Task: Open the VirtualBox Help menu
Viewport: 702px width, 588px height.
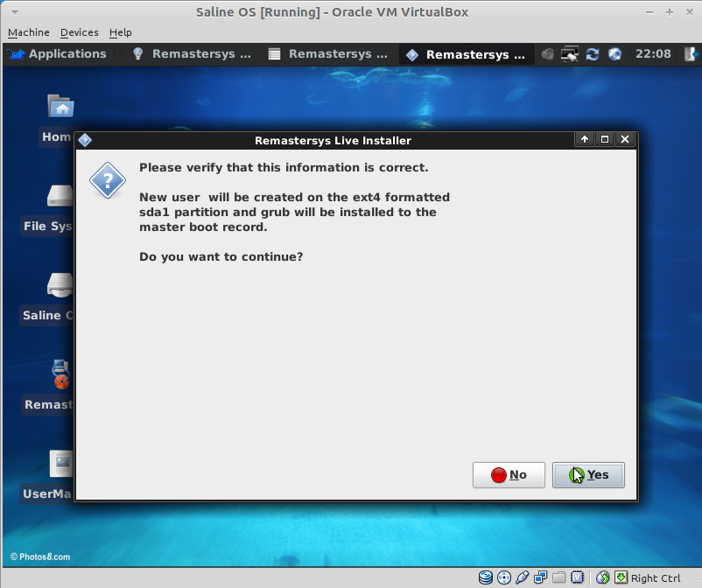Action: pos(121,32)
